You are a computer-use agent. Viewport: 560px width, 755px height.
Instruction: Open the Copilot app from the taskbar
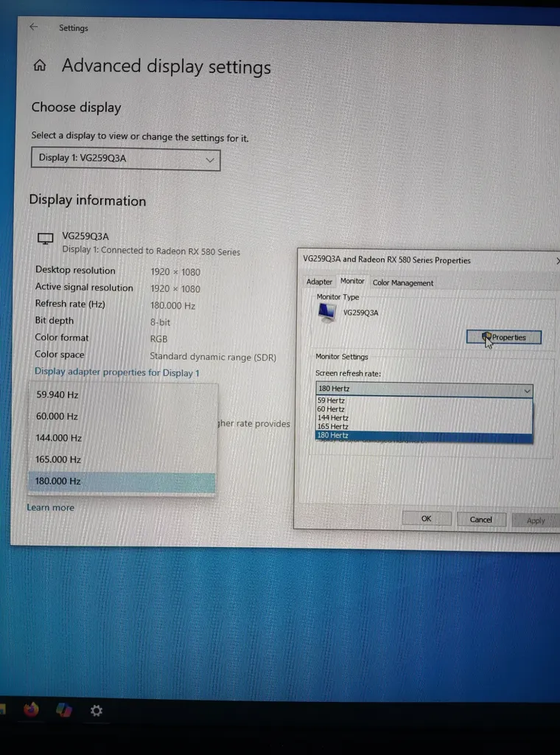64,709
